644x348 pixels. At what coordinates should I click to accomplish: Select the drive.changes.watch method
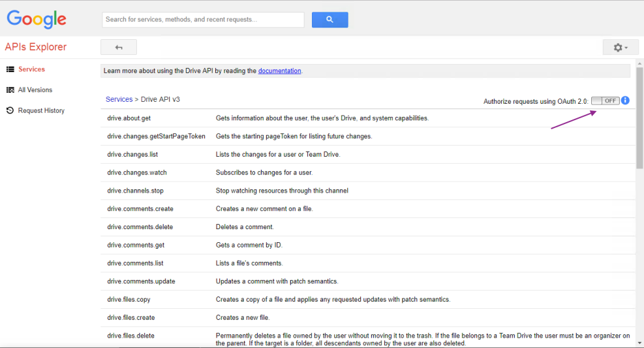pos(137,172)
